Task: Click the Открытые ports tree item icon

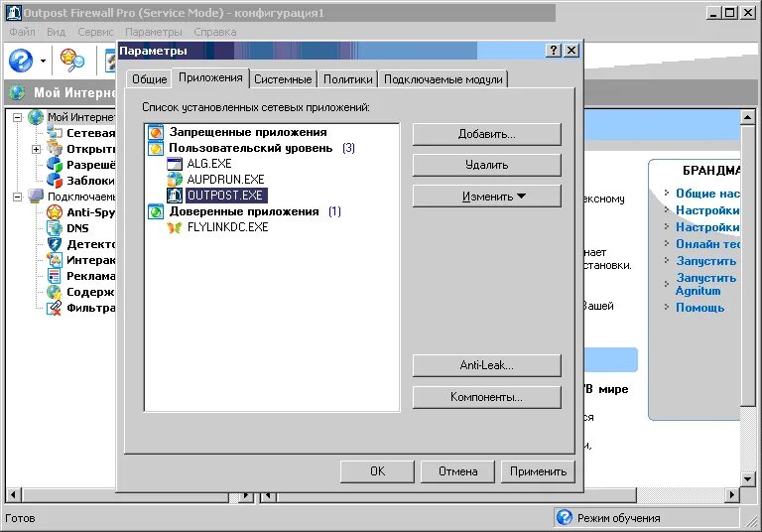Action: (55, 149)
